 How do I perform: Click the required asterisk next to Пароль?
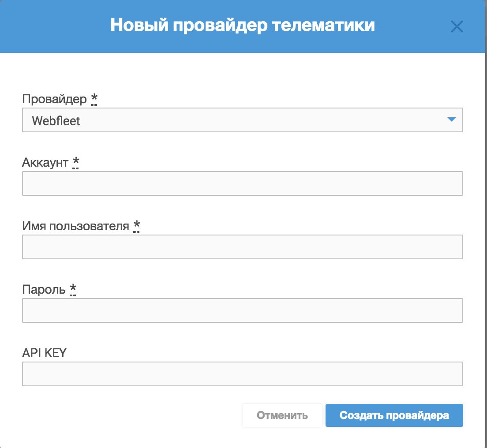tap(73, 289)
